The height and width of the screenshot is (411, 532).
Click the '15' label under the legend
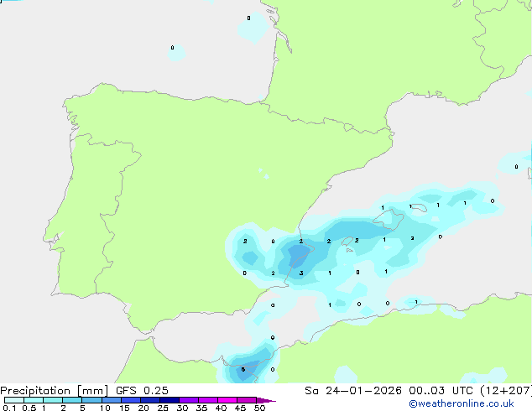coord(124,408)
